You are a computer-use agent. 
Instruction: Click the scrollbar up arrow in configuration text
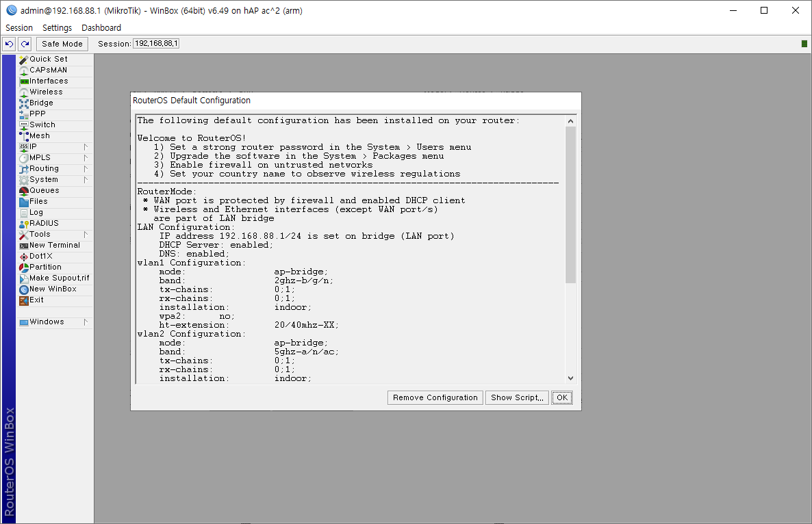click(x=571, y=121)
